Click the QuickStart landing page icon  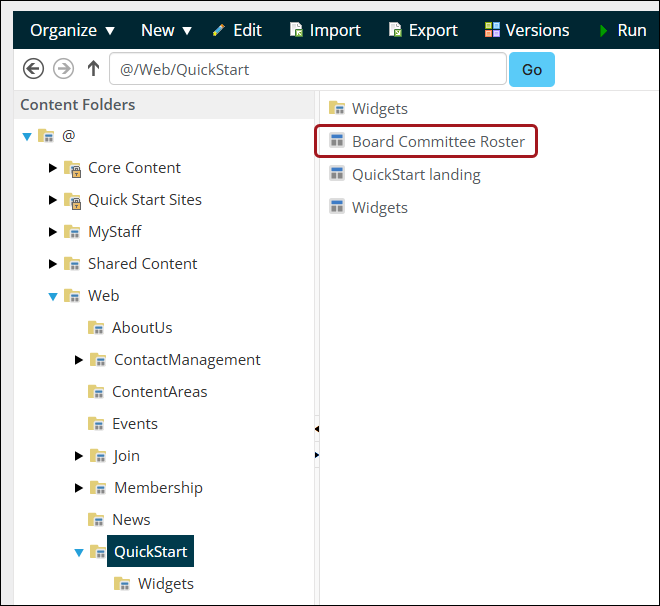click(x=337, y=175)
